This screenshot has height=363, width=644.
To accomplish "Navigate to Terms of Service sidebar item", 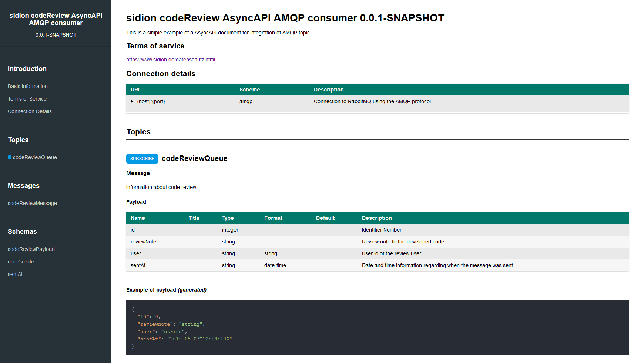I will click(x=27, y=99).
